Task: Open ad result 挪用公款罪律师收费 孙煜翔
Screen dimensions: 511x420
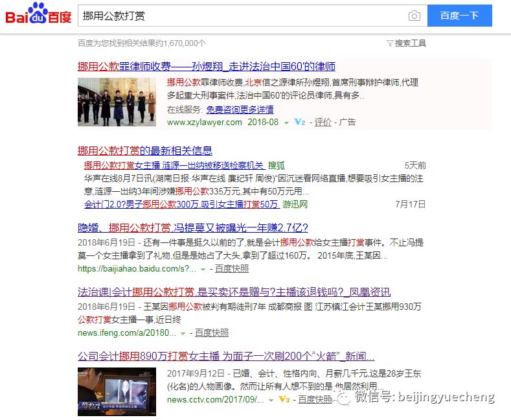Action: (x=207, y=67)
